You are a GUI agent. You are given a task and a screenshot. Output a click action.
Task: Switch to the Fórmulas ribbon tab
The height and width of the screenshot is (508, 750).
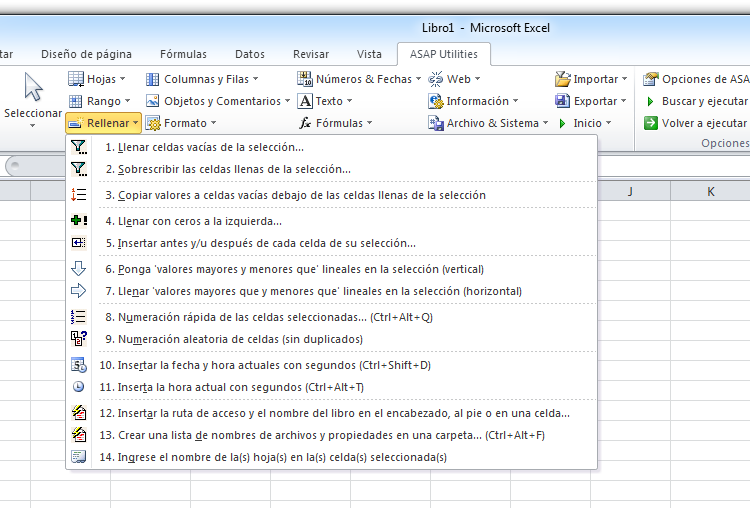[183, 54]
